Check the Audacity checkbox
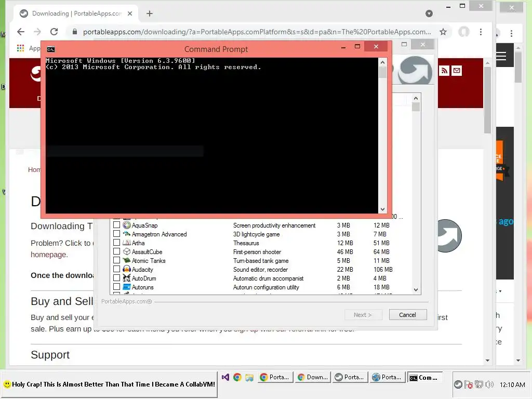532x399 pixels. 116,269
